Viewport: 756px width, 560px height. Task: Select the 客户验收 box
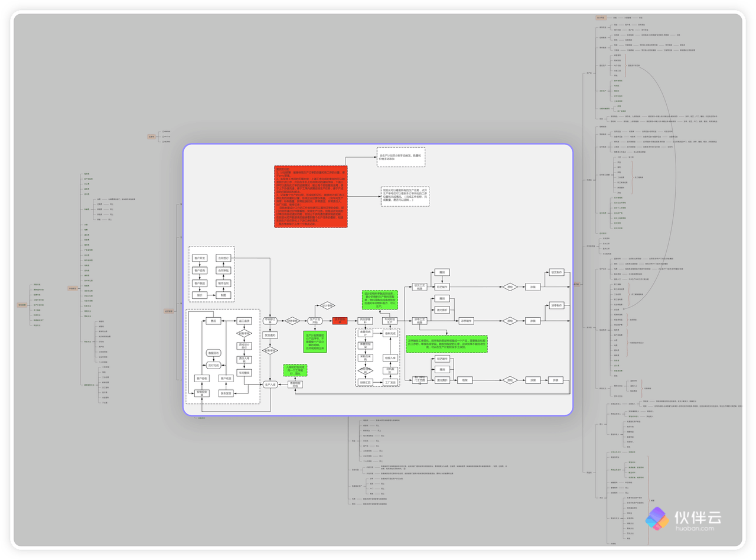click(x=202, y=378)
